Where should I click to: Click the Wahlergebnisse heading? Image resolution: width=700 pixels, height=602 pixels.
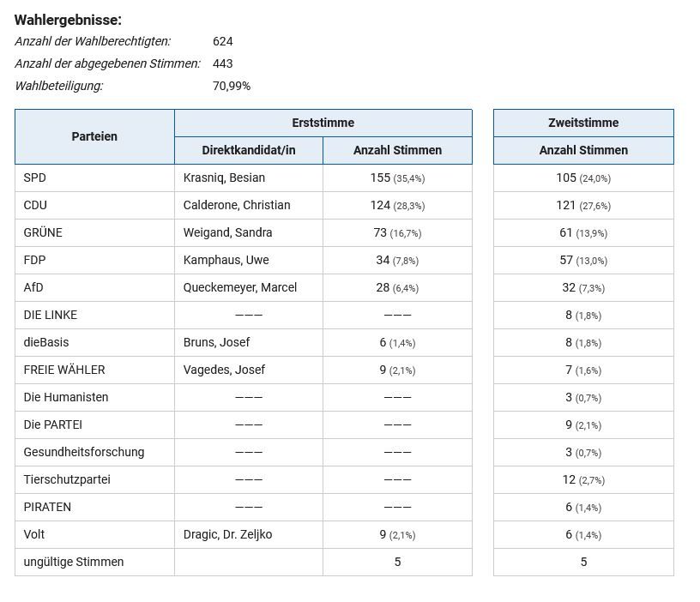[x=68, y=20]
